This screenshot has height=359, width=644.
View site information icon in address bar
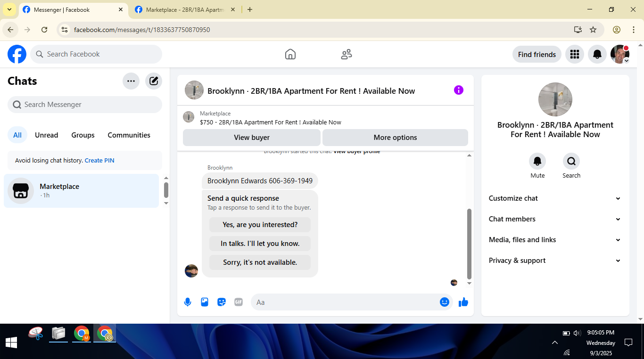pyautogui.click(x=65, y=30)
